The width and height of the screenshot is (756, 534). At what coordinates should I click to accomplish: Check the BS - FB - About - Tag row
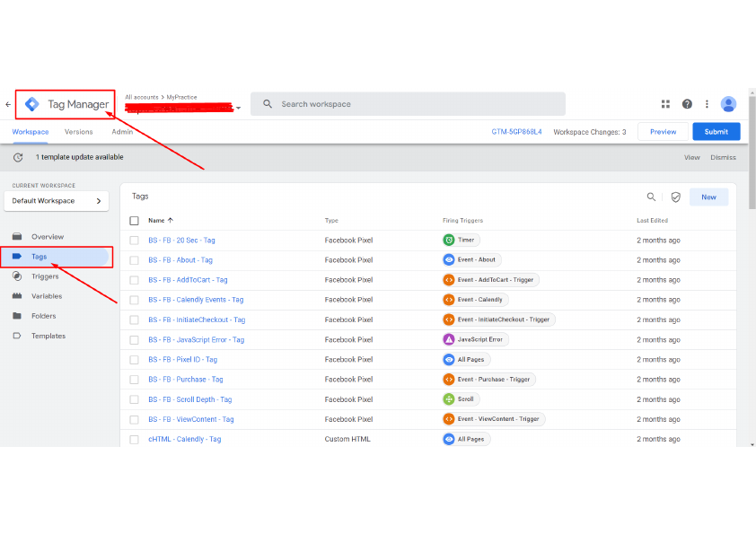[x=134, y=260]
